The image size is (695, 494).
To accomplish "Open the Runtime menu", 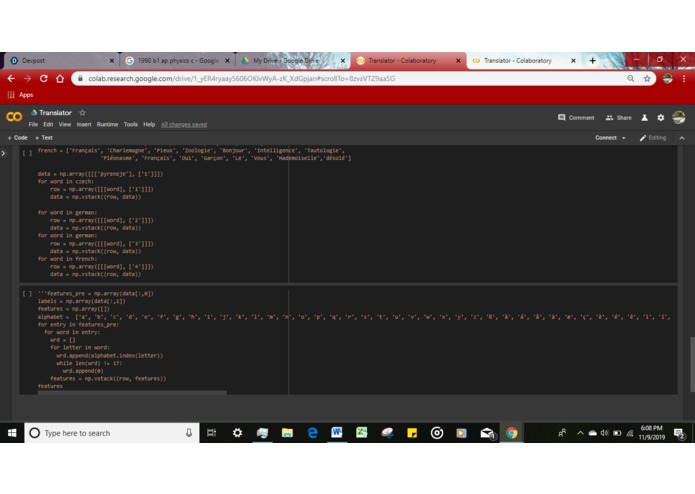I will [x=107, y=124].
